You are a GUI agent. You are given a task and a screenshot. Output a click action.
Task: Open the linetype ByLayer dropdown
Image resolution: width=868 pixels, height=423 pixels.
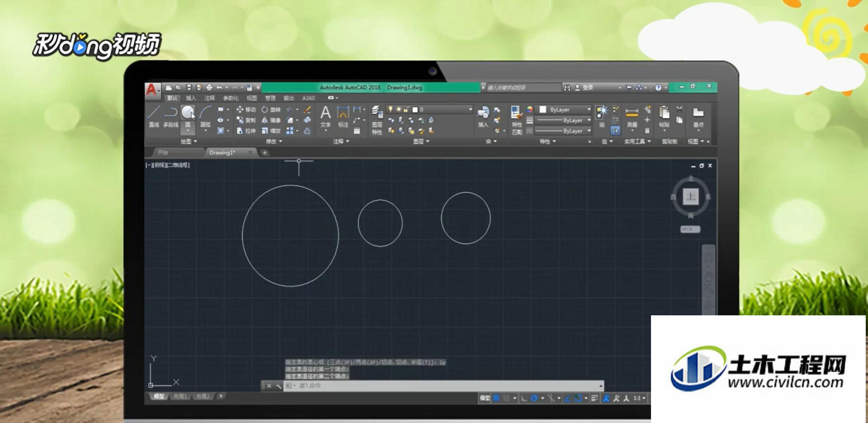[563, 131]
